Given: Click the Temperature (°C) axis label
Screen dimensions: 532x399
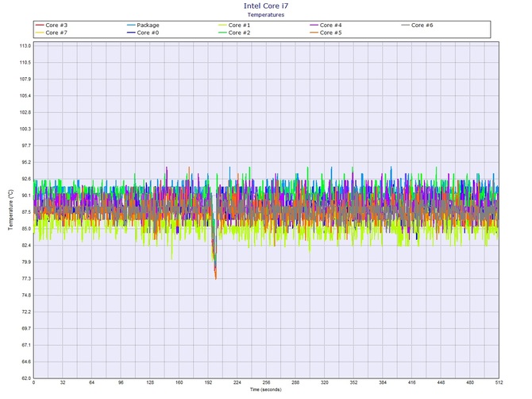Looking at the screenshot, I should (x=11, y=210).
